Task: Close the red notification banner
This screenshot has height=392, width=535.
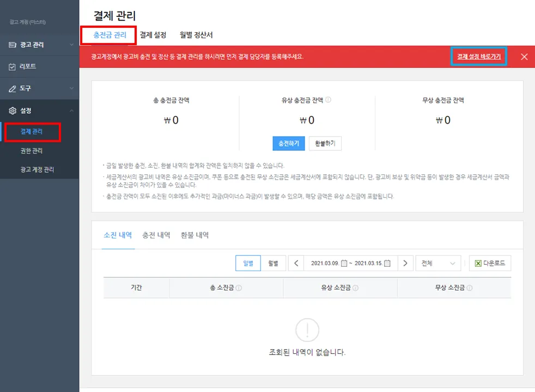Action: tap(524, 57)
